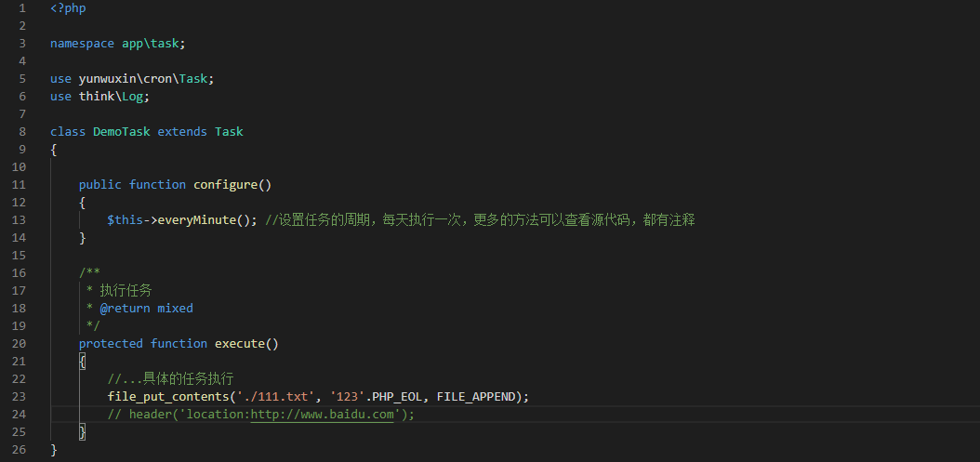Click the Log class in use statement
Image resolution: width=980 pixels, height=462 pixels.
pyautogui.click(x=133, y=97)
